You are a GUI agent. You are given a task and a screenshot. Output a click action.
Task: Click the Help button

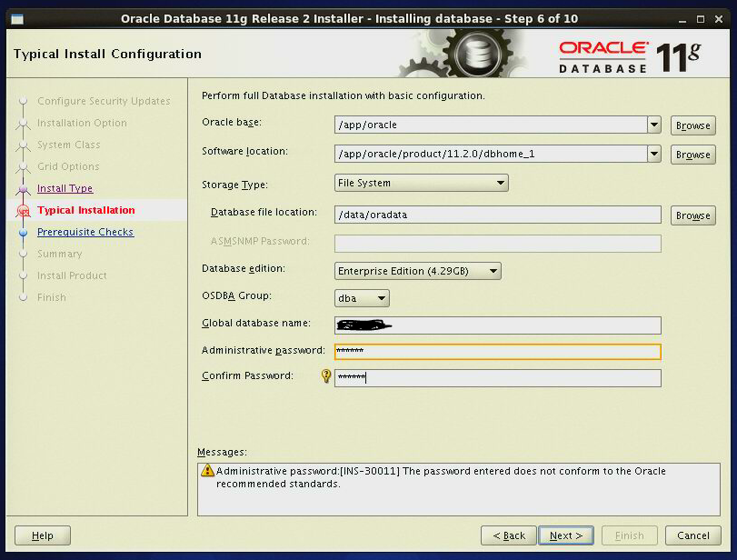click(x=43, y=535)
